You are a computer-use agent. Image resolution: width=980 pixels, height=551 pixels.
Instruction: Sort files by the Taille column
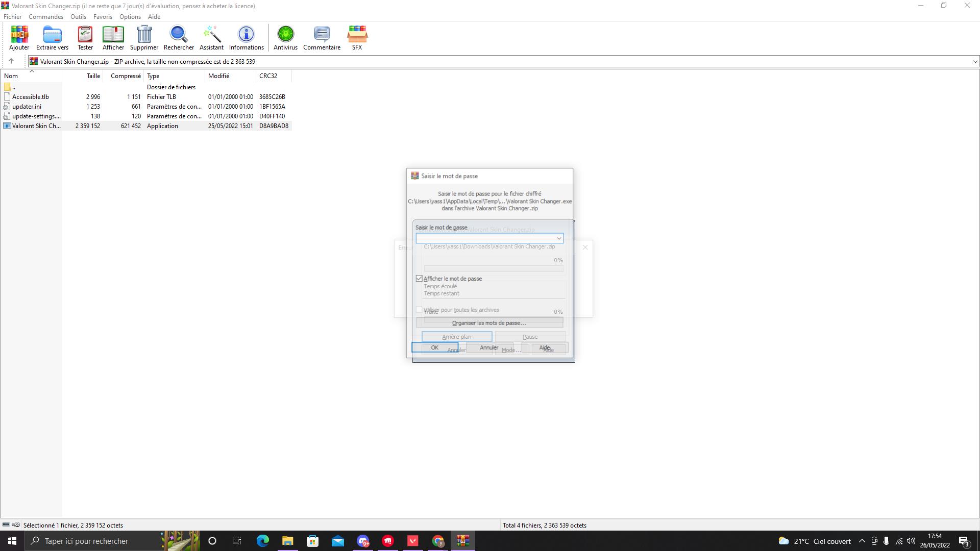click(x=93, y=76)
